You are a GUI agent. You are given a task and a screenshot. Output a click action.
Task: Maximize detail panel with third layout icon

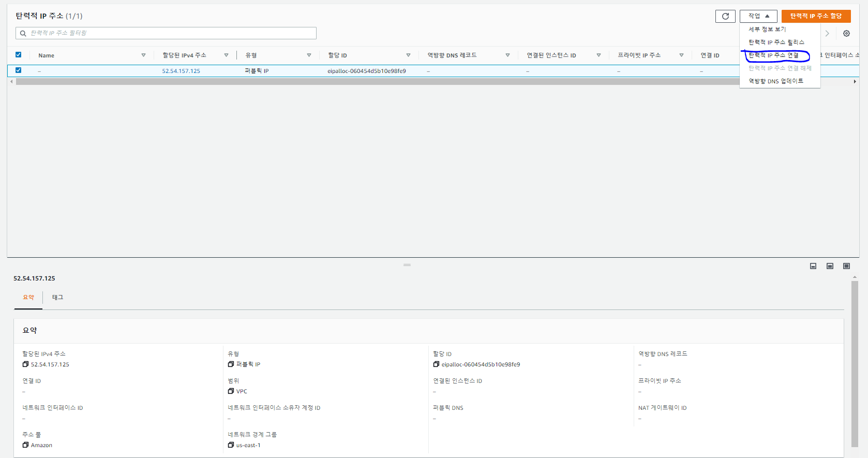846,266
